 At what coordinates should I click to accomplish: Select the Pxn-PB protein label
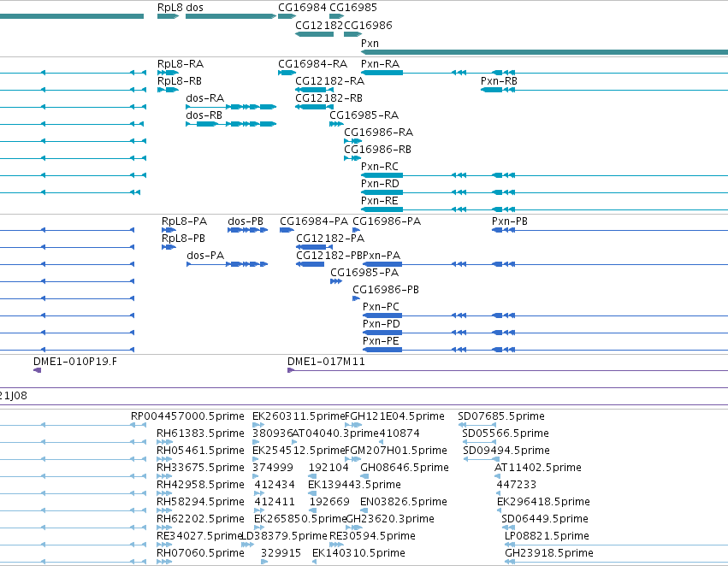(x=510, y=221)
